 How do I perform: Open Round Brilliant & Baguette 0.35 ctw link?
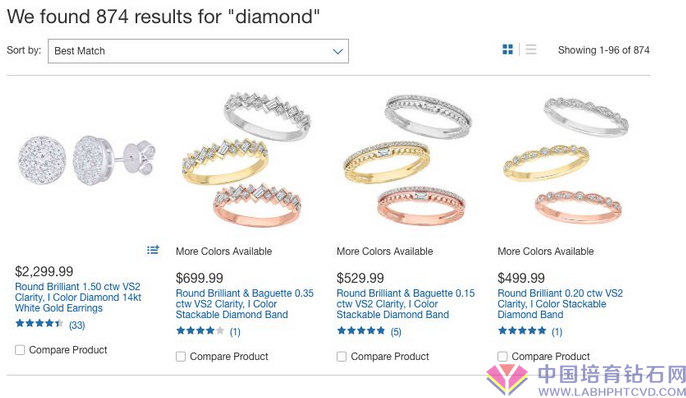click(245, 304)
